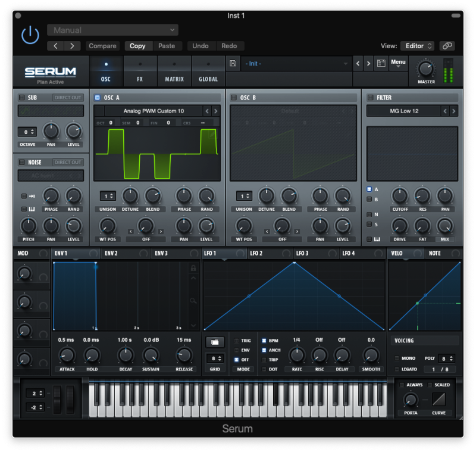The image size is (476, 452).
Task: Click the Compare button
Action: (x=102, y=46)
